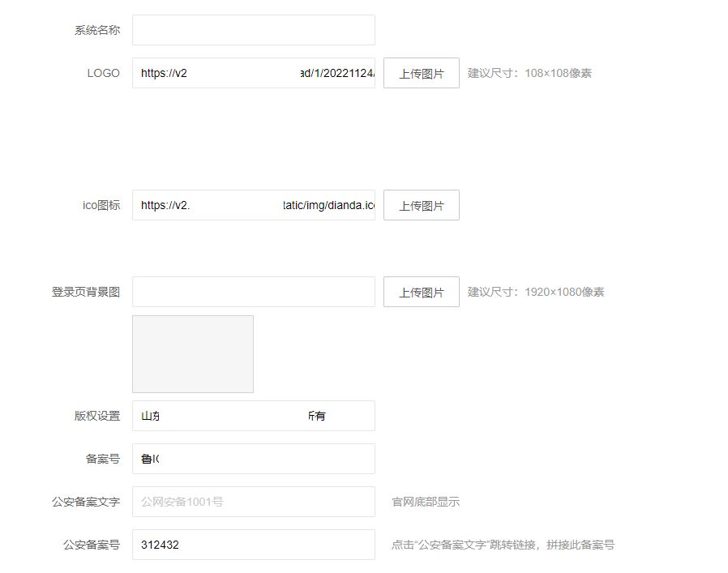Click the 系统名称 input field
Viewport: 728px width, 573px height.
pos(253,30)
